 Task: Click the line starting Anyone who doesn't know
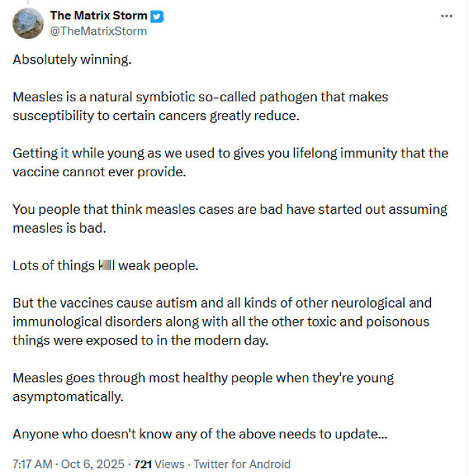click(199, 434)
